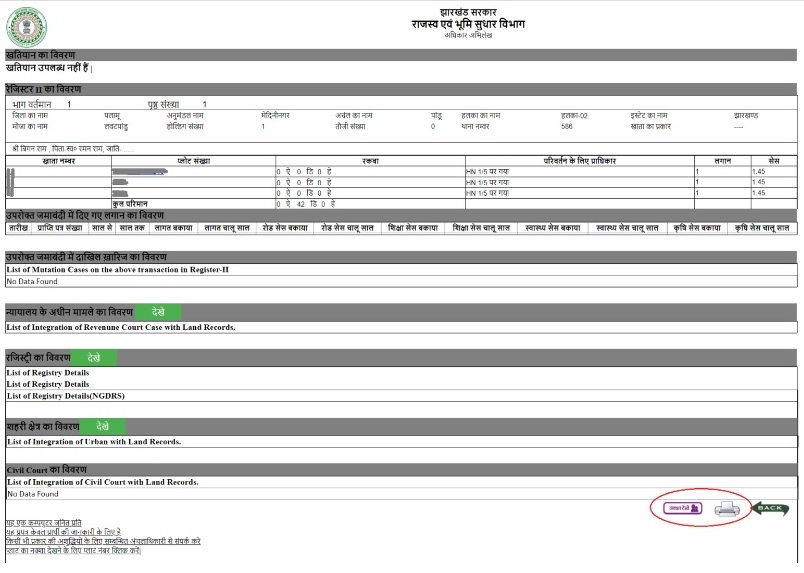Click 'List of Integration of Revenune Court Case' text

121,327
